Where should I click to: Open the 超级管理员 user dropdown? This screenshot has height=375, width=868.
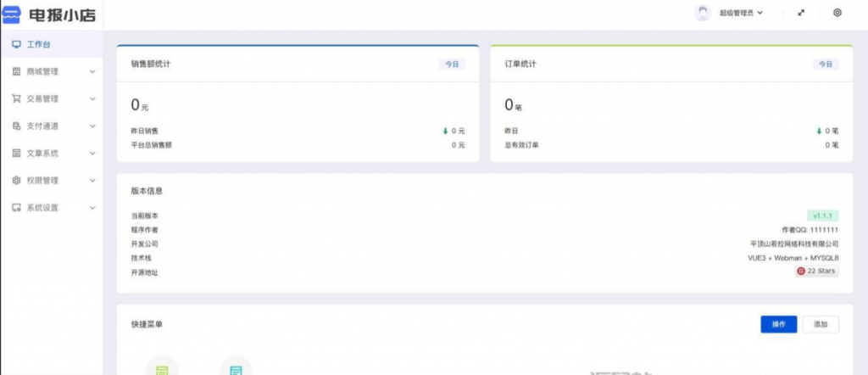(741, 13)
